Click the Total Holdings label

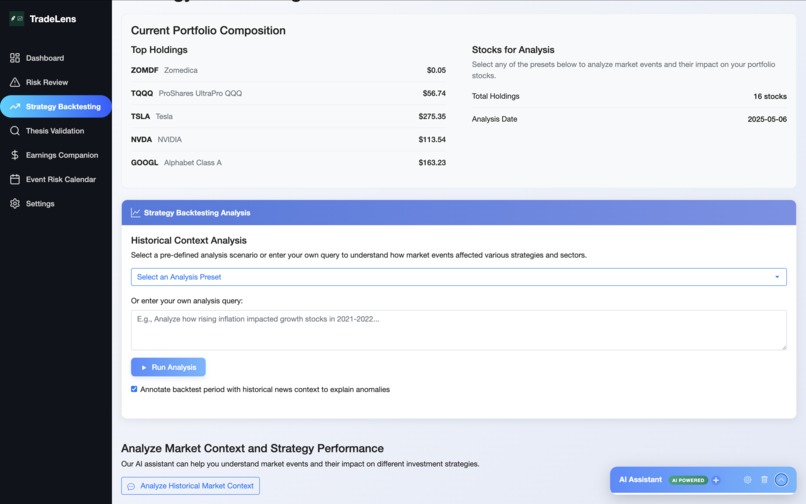tap(496, 96)
